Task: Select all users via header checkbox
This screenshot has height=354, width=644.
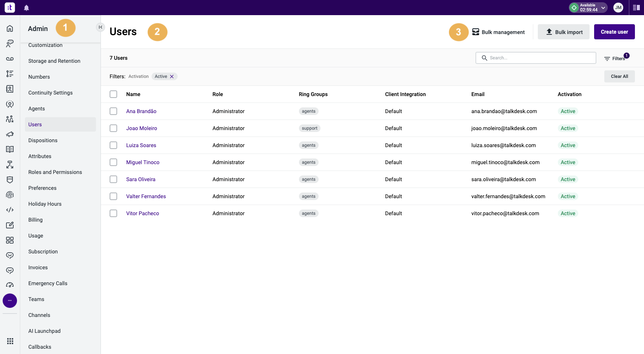Action: [113, 94]
